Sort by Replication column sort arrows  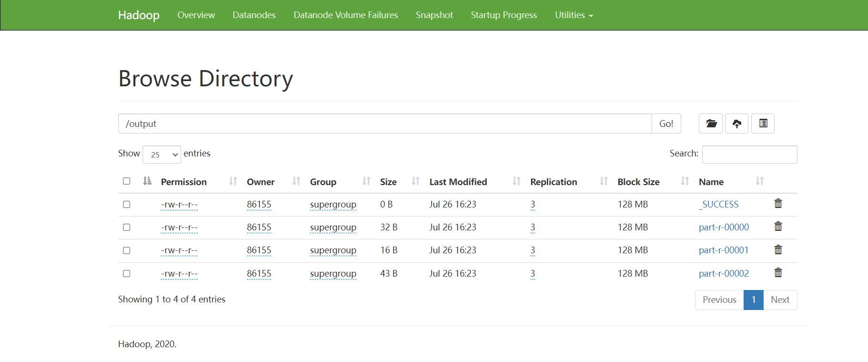pos(604,181)
